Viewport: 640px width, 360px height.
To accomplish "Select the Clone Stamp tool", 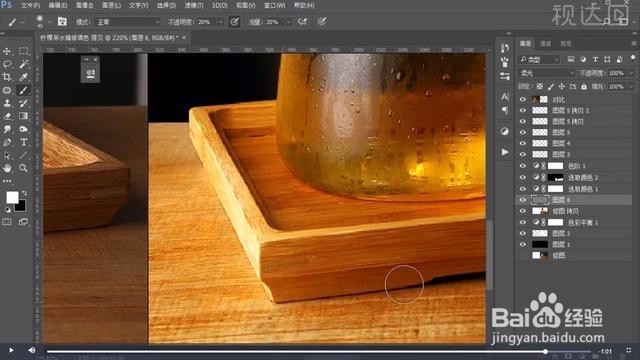I will click(x=7, y=103).
